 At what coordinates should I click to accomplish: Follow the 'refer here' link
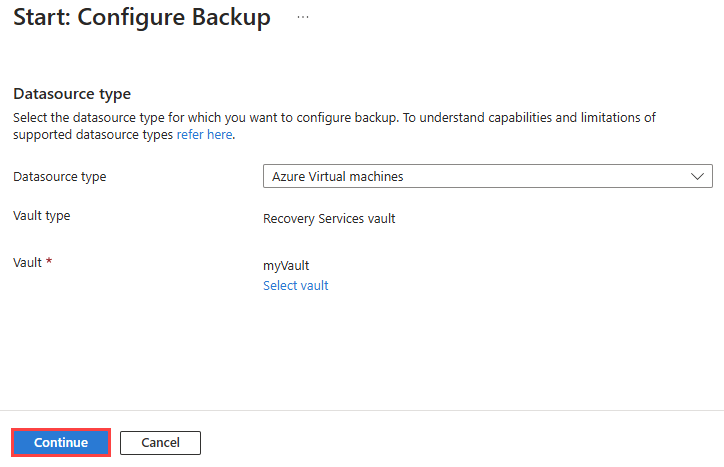(205, 134)
